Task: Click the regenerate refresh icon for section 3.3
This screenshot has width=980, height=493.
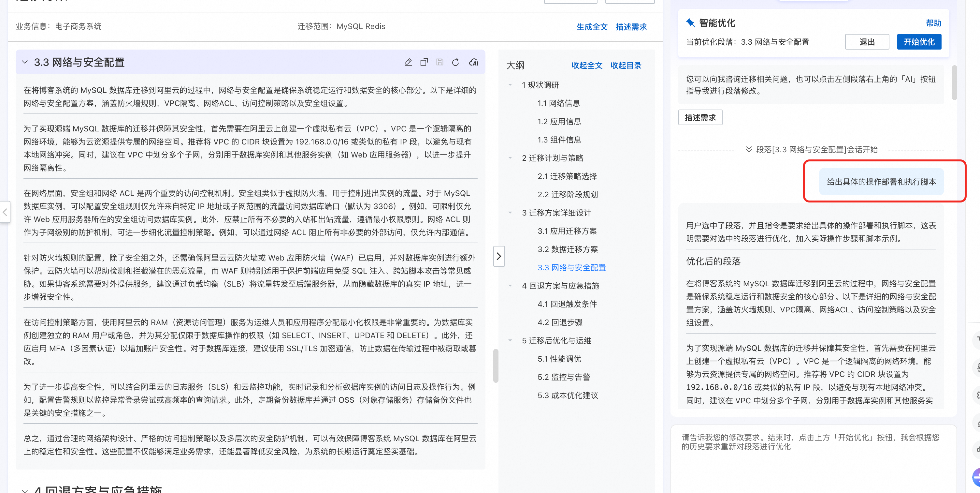Action: 455,62
